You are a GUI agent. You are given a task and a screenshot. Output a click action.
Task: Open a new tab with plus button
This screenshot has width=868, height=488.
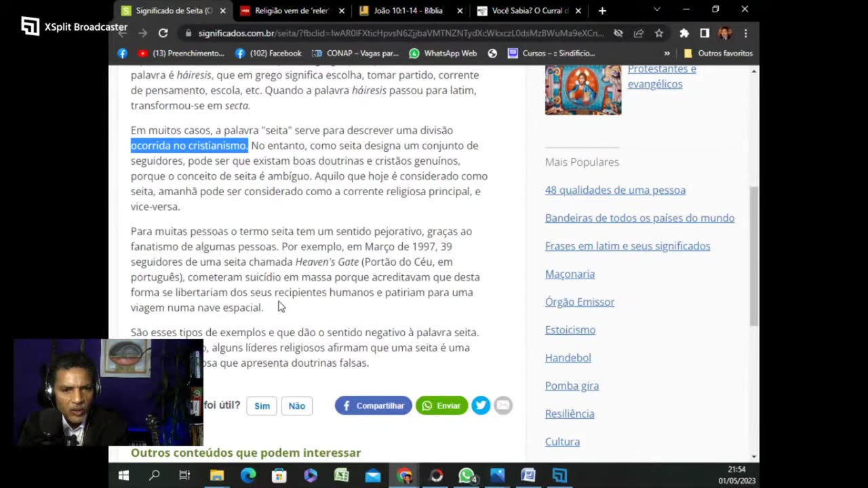click(x=602, y=11)
